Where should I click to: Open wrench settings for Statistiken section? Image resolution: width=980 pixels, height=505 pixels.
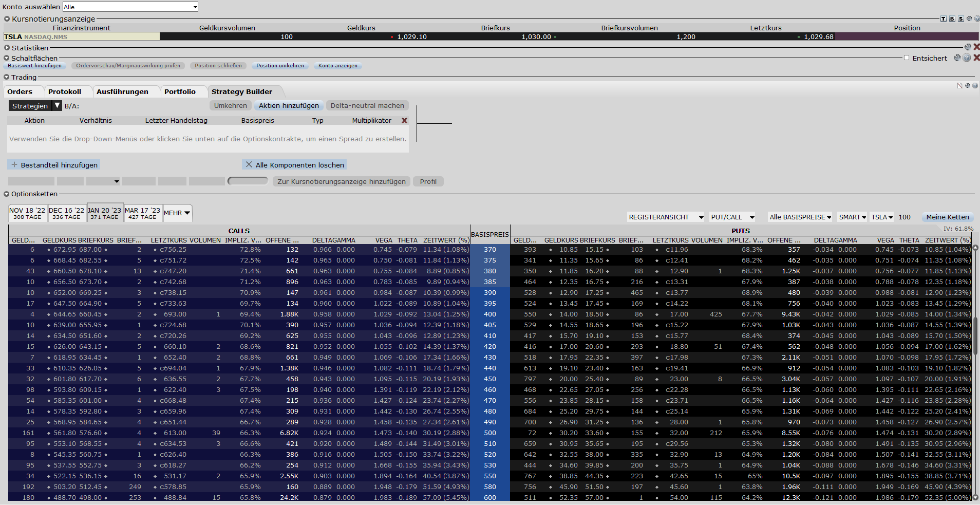[x=968, y=47]
